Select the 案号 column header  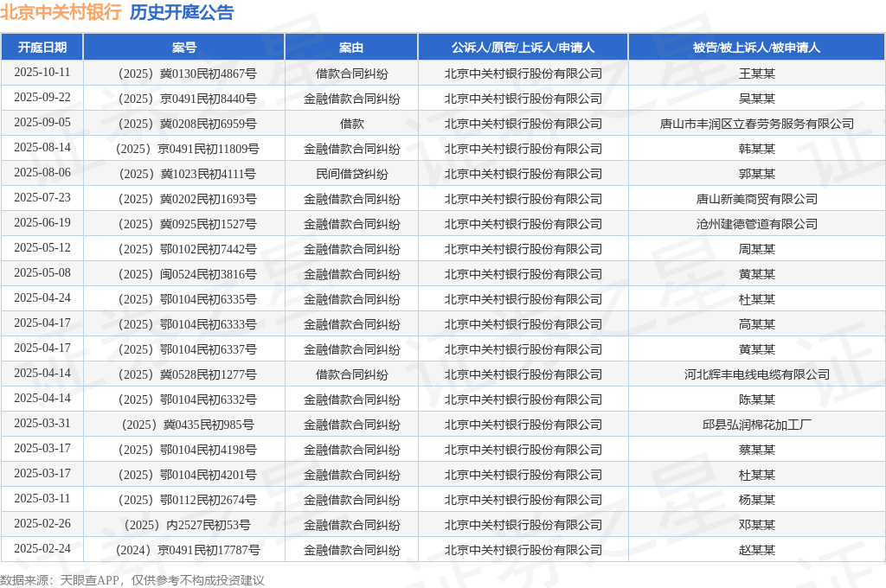(x=184, y=48)
